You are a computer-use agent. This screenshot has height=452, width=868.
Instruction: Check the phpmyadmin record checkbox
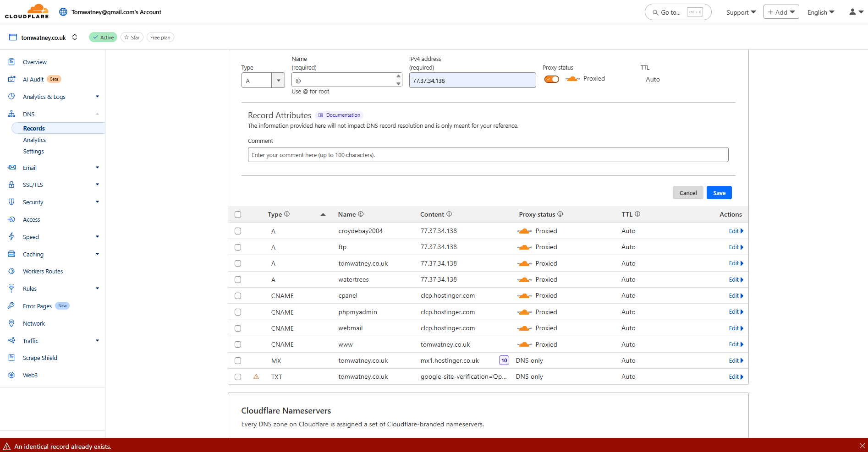(238, 312)
